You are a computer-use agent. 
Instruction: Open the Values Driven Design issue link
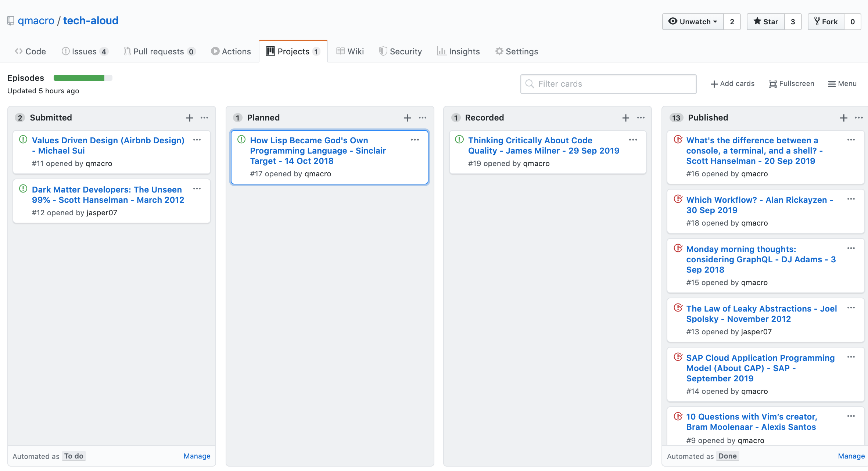(108, 145)
